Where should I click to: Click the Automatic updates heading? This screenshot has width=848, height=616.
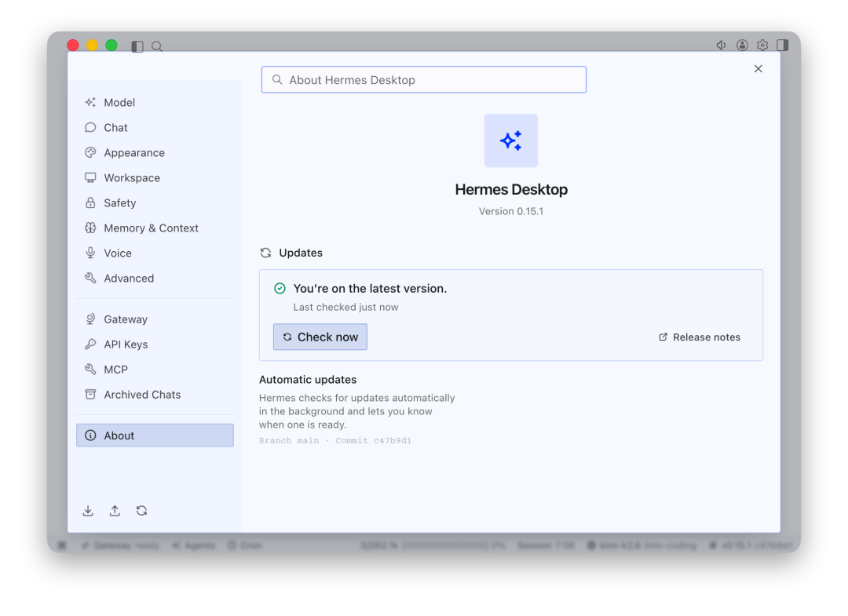pyautogui.click(x=308, y=380)
